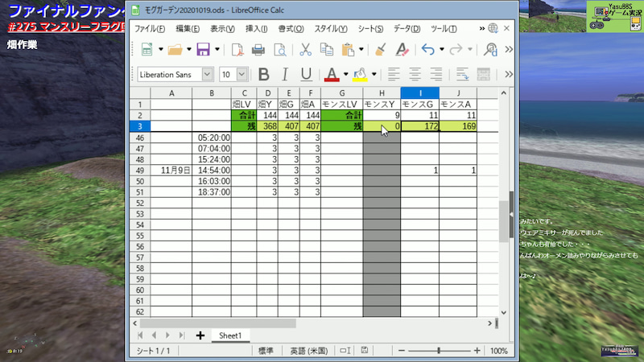Show more standard toolbar items chevron
The image size is (644, 362).
click(x=509, y=50)
